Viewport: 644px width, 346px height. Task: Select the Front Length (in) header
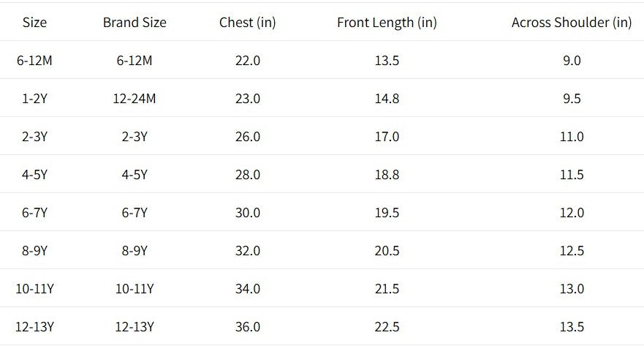[x=387, y=23]
